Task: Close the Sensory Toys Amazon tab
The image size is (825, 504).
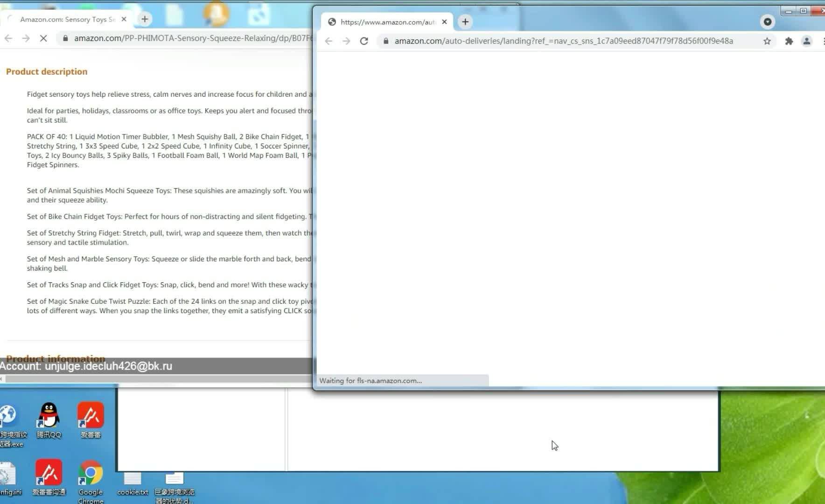Action: tap(124, 19)
